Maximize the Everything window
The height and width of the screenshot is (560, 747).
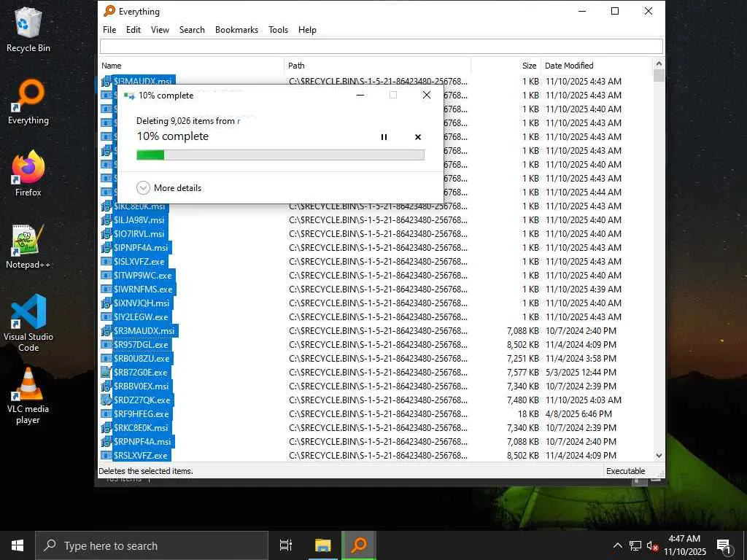615,11
